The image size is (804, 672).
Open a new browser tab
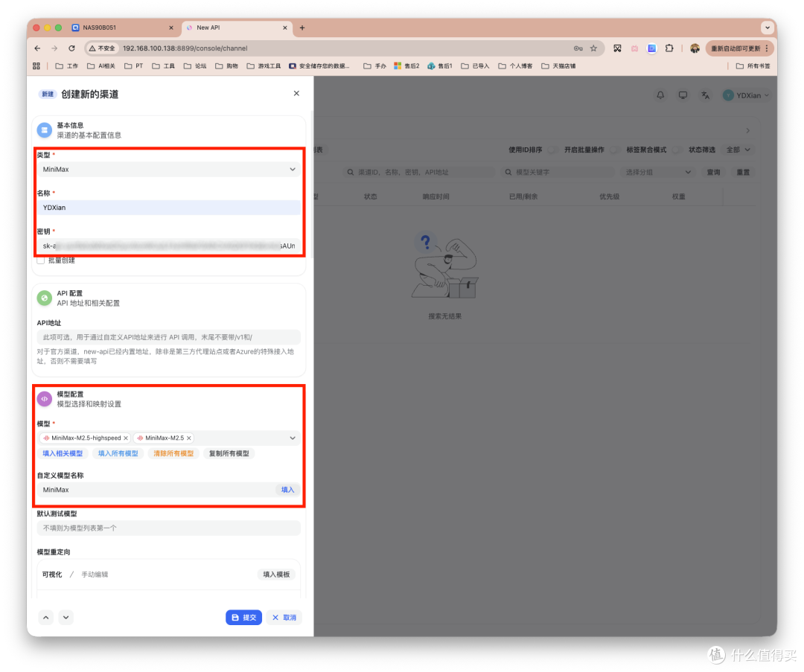302,28
